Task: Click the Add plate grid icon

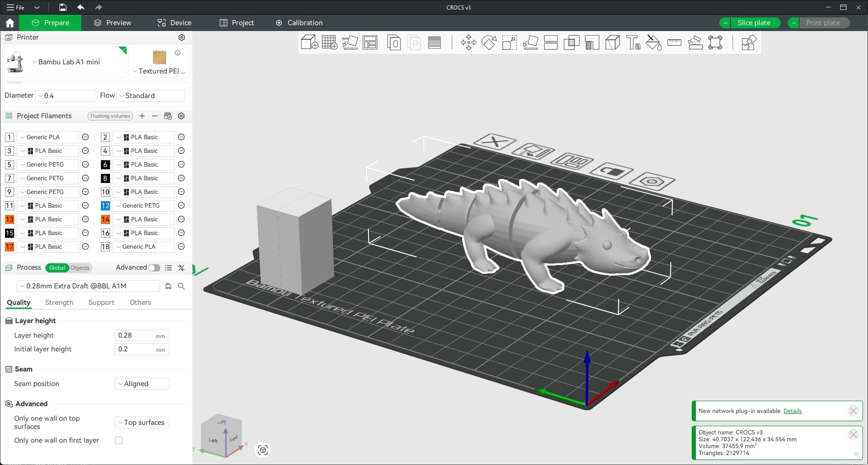Action: [330, 42]
